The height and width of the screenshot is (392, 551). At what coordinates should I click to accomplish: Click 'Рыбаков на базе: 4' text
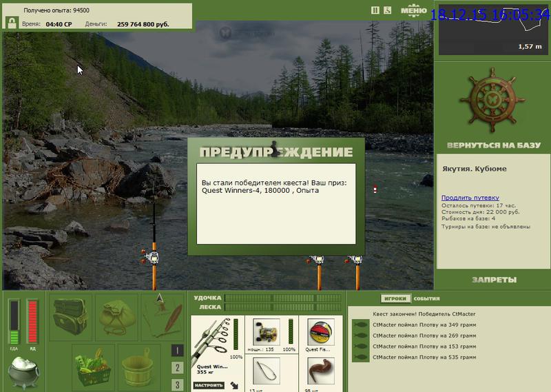tap(468, 218)
